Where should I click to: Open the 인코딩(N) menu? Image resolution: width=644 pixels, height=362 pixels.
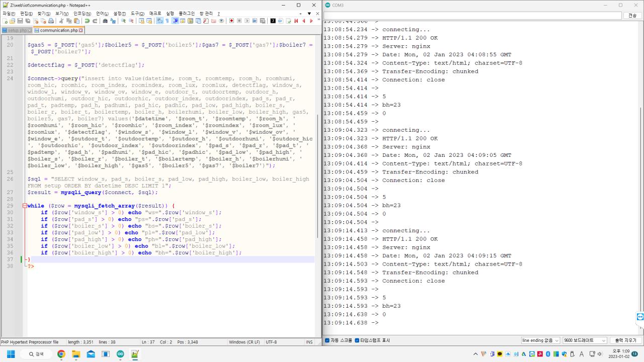click(82, 14)
